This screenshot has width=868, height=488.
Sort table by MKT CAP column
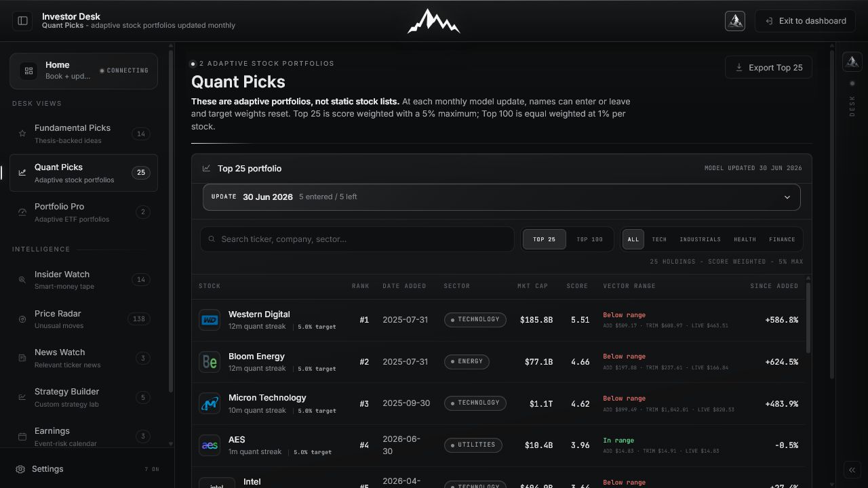(x=532, y=286)
